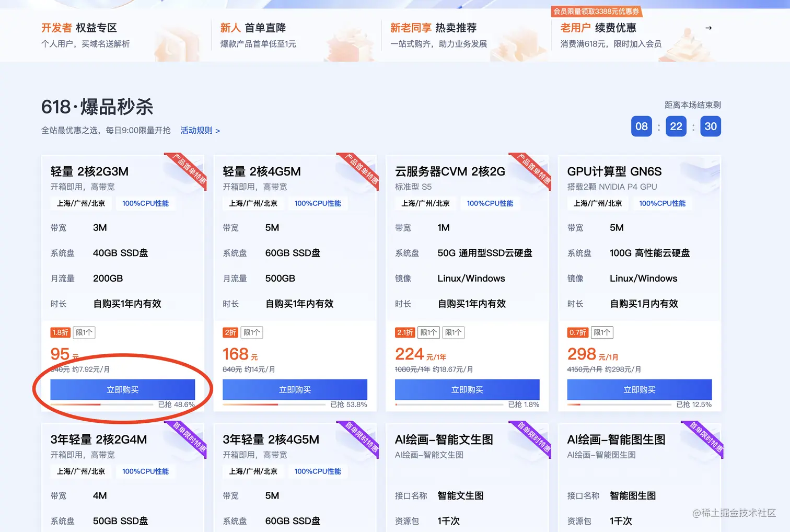Click the 1.8折 discount badge on 轻量 2核2G3M
Image resolution: width=790 pixels, height=532 pixels.
[60, 332]
